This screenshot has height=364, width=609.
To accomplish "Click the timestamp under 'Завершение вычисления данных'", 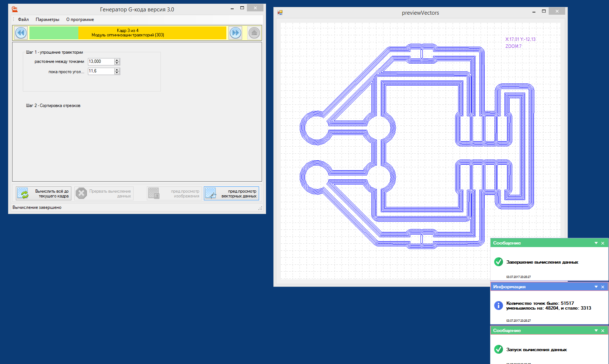I will tap(518, 277).
